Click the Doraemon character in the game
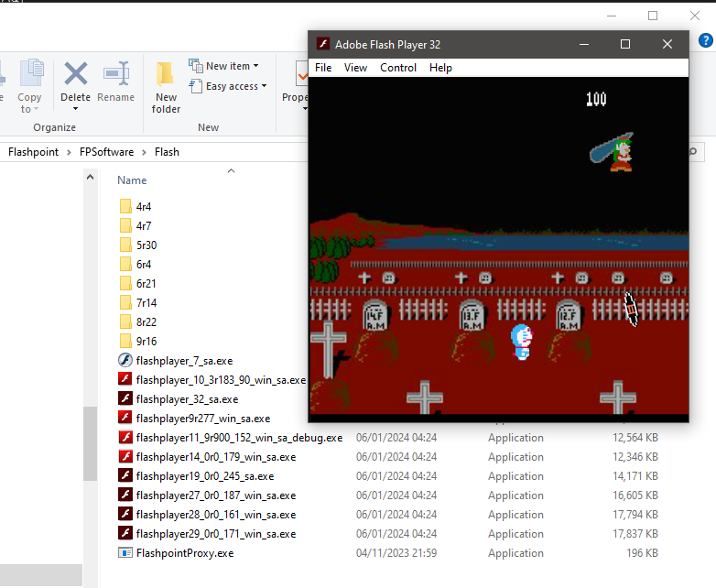The height and width of the screenshot is (588, 716). point(522,342)
